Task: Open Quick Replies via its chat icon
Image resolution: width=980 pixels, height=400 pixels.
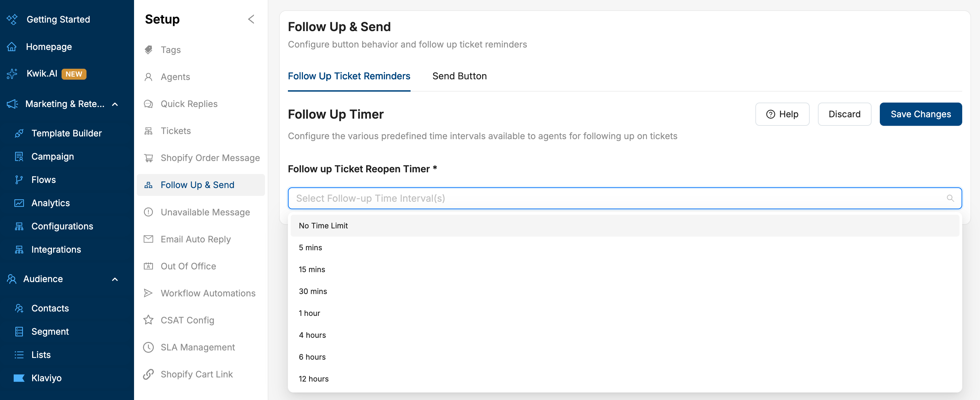Action: (148, 104)
